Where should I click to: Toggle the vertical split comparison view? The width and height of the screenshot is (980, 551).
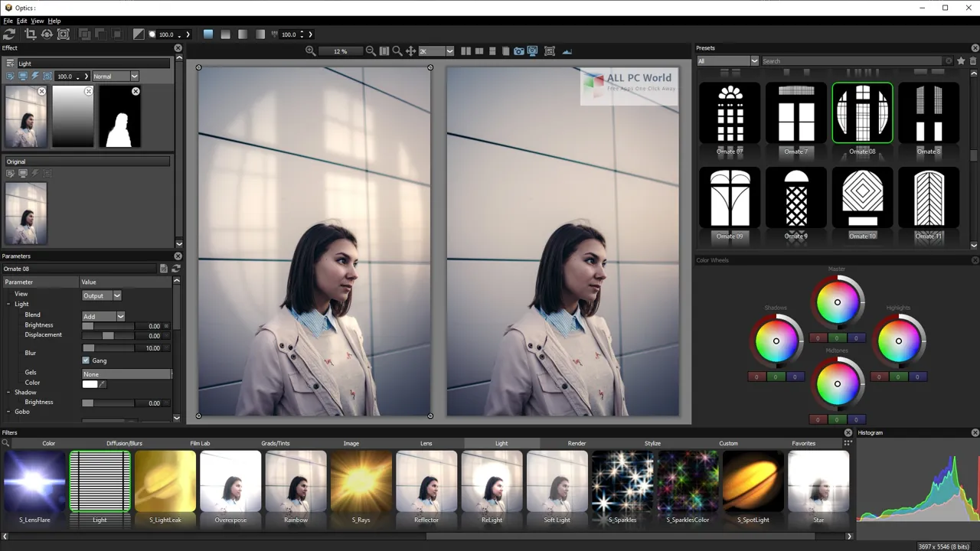pos(479,51)
